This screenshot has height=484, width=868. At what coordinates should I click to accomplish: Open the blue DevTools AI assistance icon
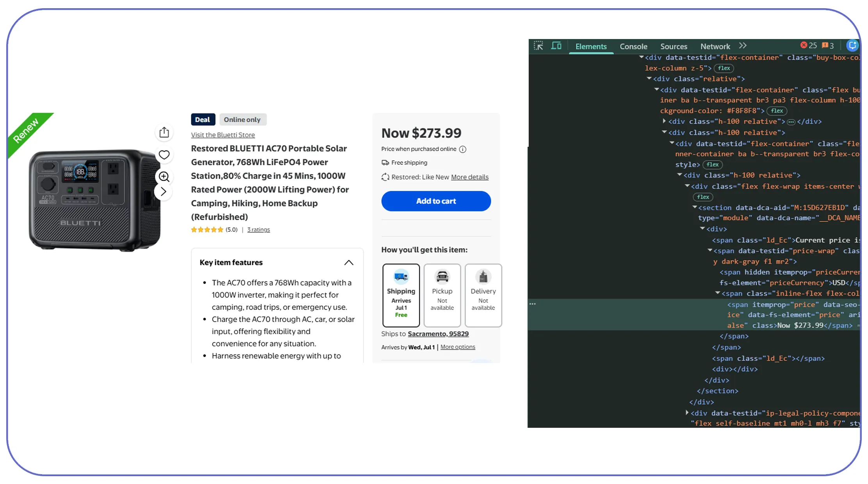click(852, 46)
